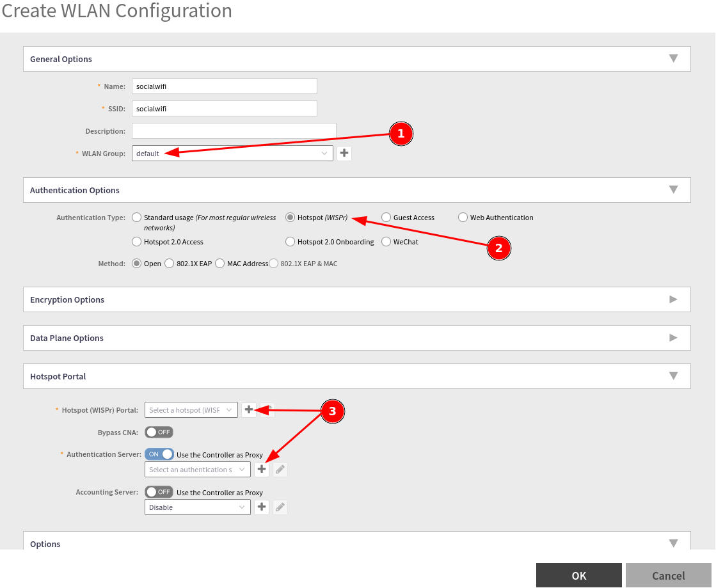Open Hotspot (WISPr) Portal selection dropdown

click(191, 410)
